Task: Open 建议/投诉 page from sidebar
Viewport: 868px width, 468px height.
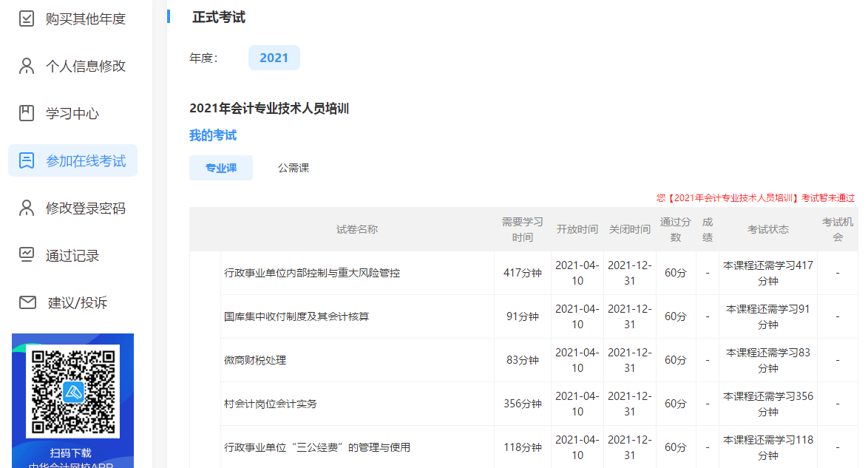Action: pyautogui.click(x=78, y=302)
